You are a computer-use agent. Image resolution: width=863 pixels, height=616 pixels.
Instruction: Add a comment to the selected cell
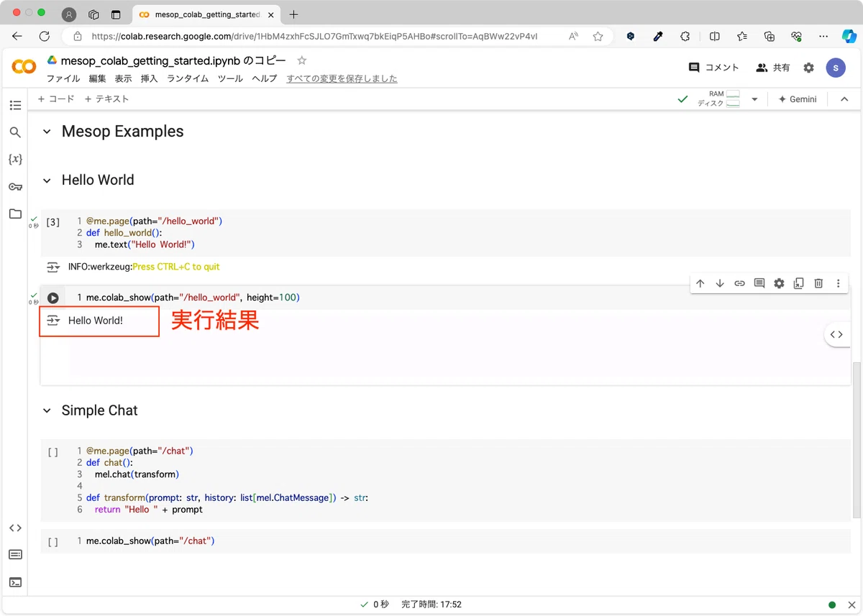[x=759, y=284]
